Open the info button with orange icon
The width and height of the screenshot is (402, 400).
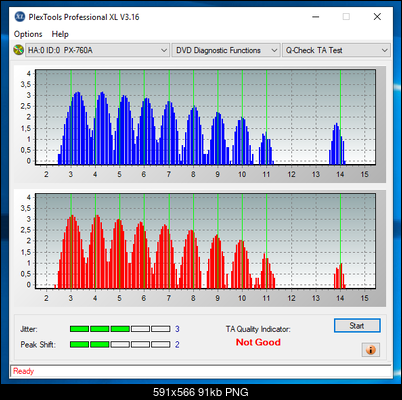tap(371, 350)
